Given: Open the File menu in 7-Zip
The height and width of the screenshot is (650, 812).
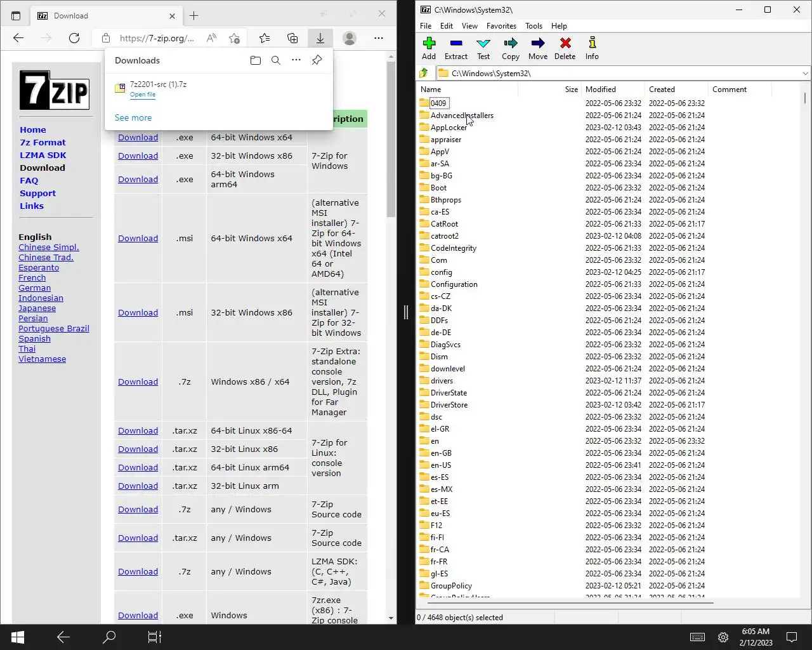Looking at the screenshot, I should click(426, 26).
